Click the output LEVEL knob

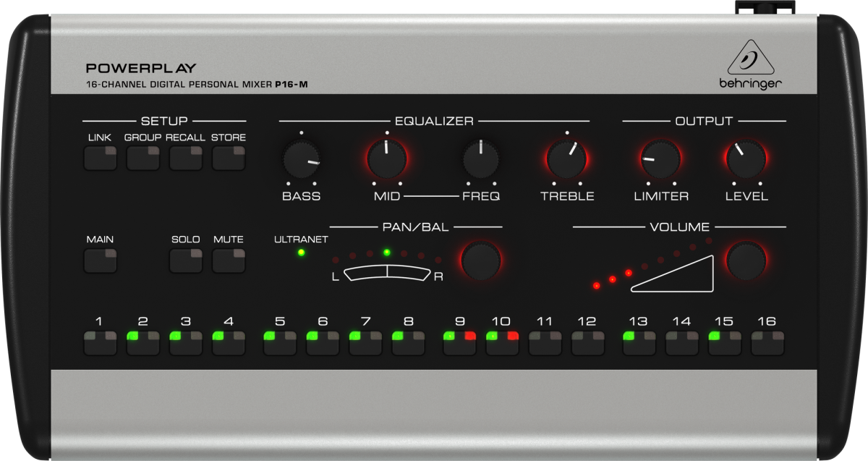point(746,159)
